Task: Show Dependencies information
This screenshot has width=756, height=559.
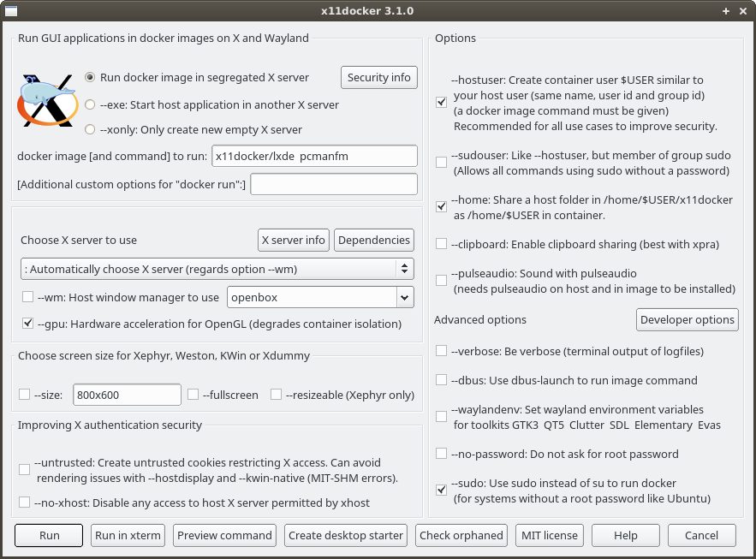Action: (374, 240)
